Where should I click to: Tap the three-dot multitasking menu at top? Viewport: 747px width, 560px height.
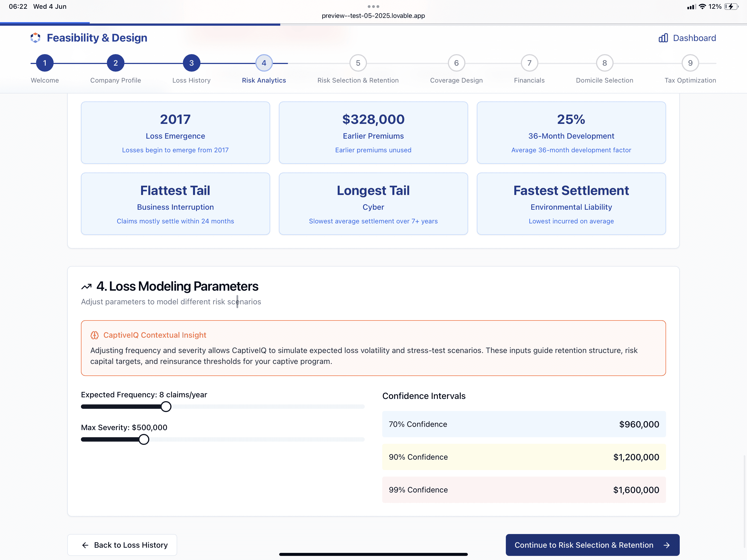tap(373, 6)
